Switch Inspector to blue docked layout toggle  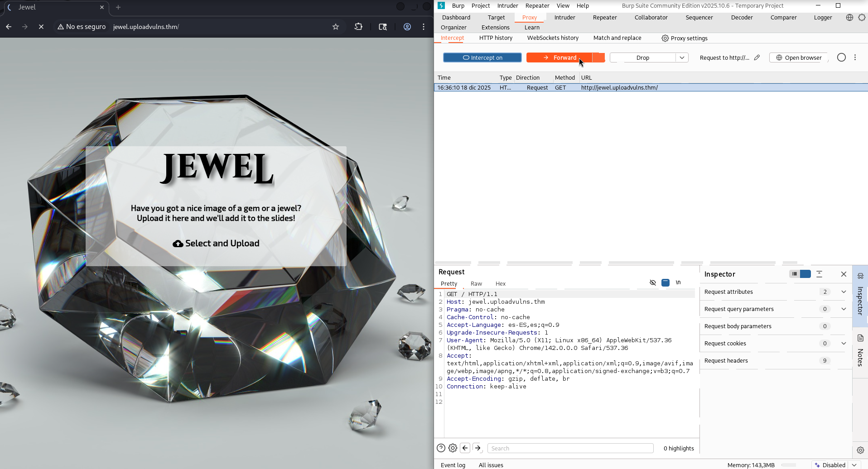[x=805, y=274]
